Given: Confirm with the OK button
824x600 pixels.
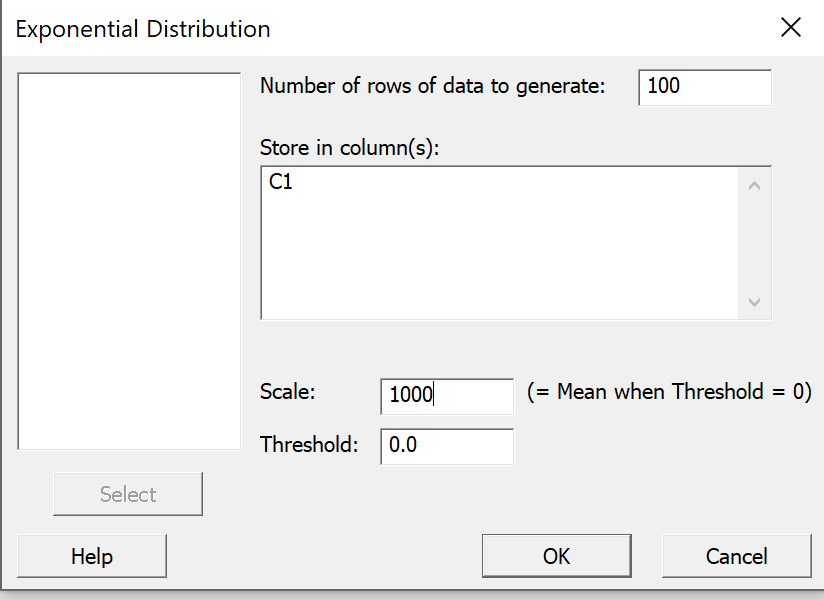Looking at the screenshot, I should coord(557,556).
